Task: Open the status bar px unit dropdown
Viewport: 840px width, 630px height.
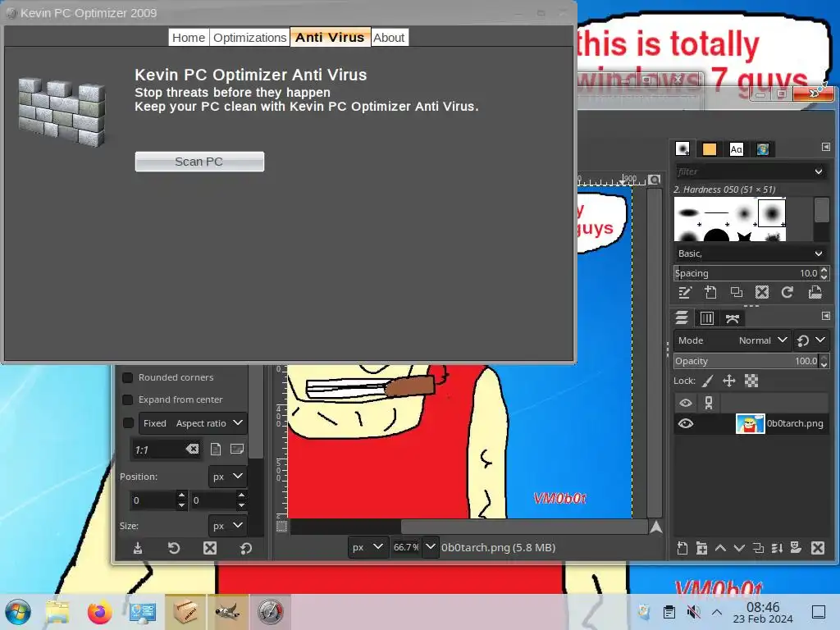Action: 368,547
